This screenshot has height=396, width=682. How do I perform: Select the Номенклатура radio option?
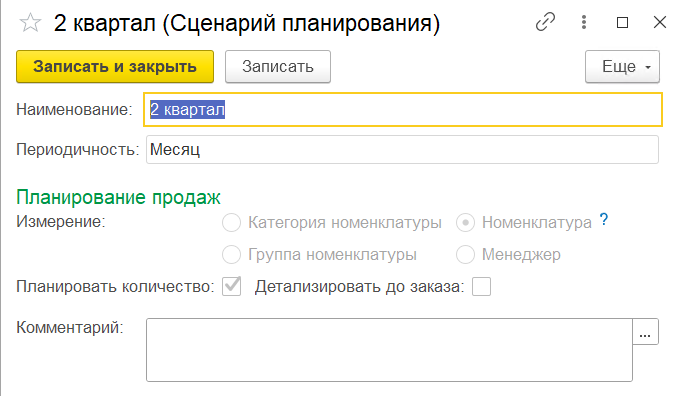click(465, 223)
